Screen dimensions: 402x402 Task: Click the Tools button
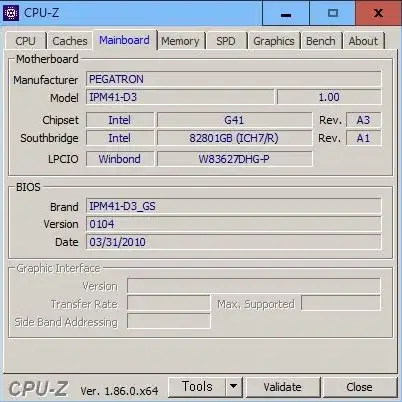[x=197, y=387]
